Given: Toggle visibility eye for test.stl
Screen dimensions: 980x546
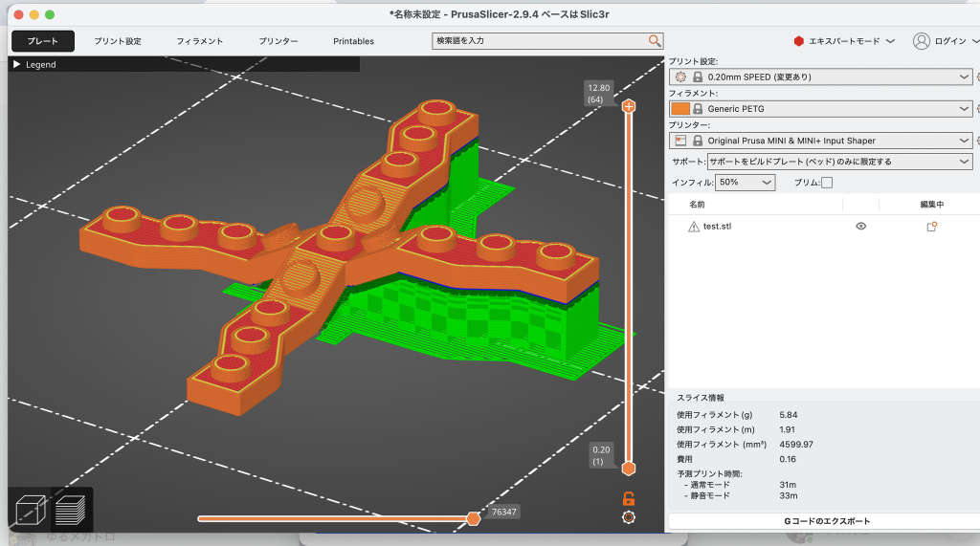Looking at the screenshot, I should (x=860, y=227).
